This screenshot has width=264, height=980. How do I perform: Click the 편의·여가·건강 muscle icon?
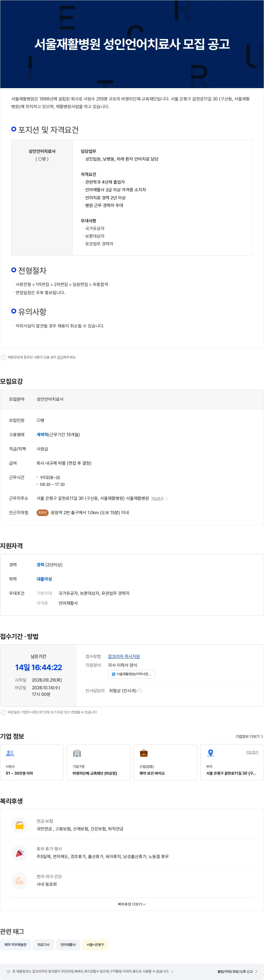tap(20, 880)
